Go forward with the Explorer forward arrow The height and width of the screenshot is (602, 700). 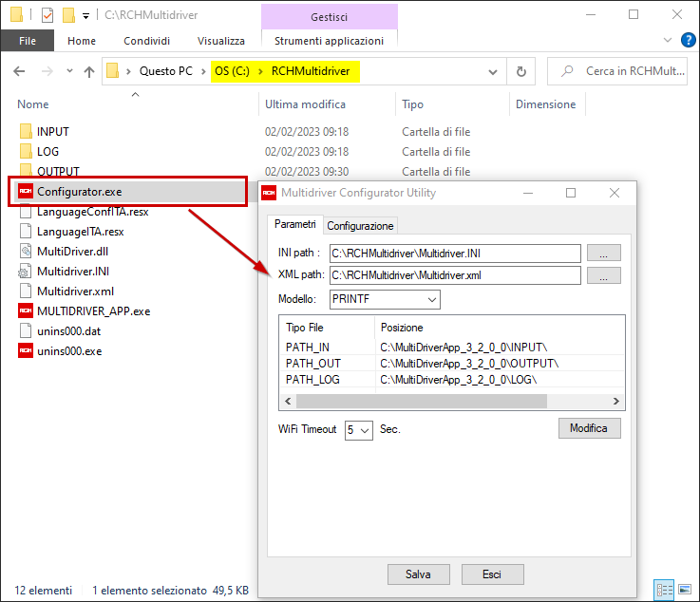(x=47, y=71)
